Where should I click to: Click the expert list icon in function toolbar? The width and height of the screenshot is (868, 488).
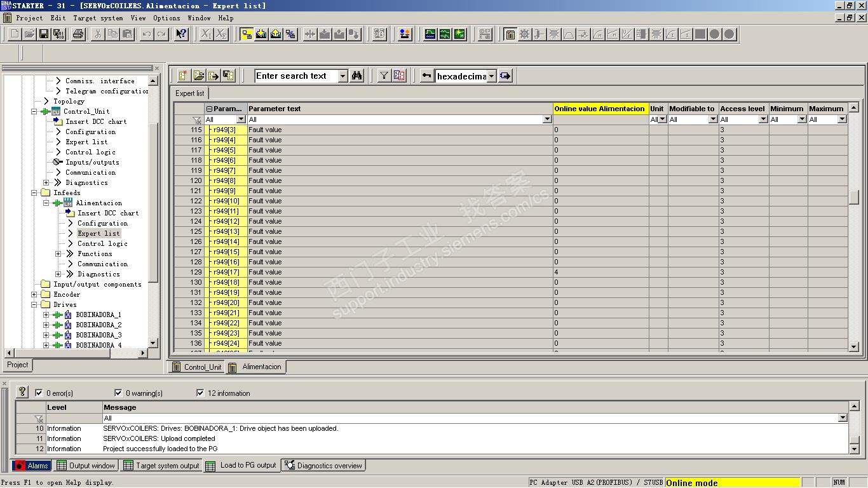click(510, 34)
